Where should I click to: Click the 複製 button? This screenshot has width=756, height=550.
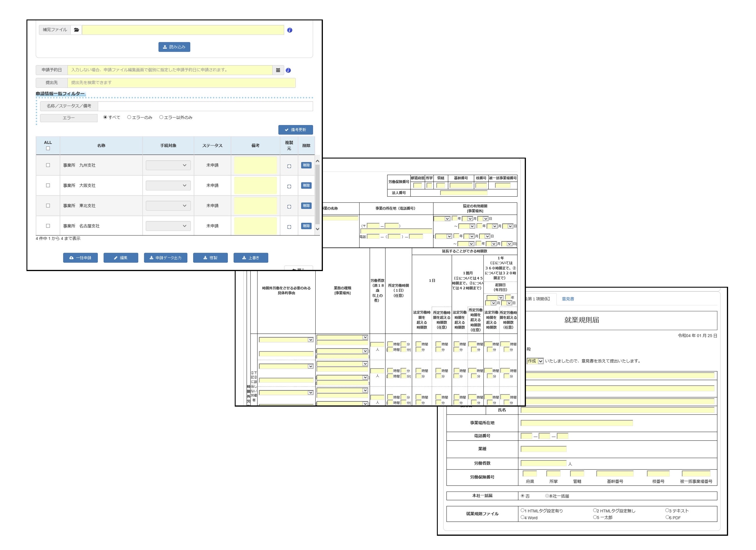tap(210, 258)
